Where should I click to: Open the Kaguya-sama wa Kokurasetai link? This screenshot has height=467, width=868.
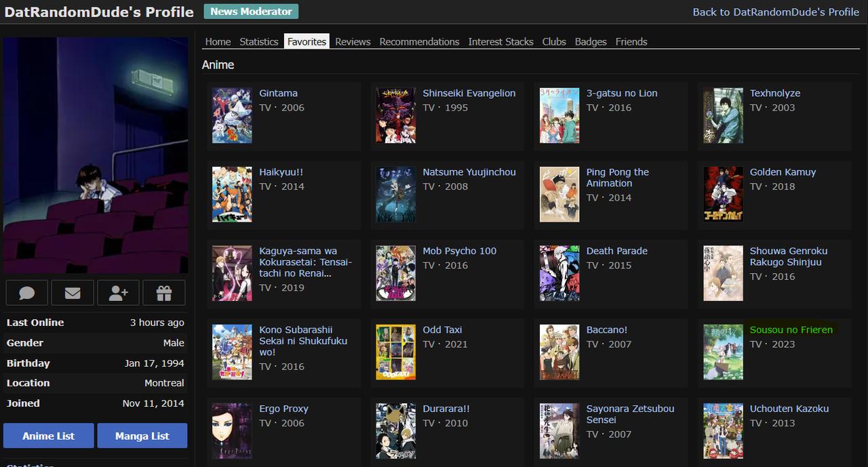click(306, 262)
